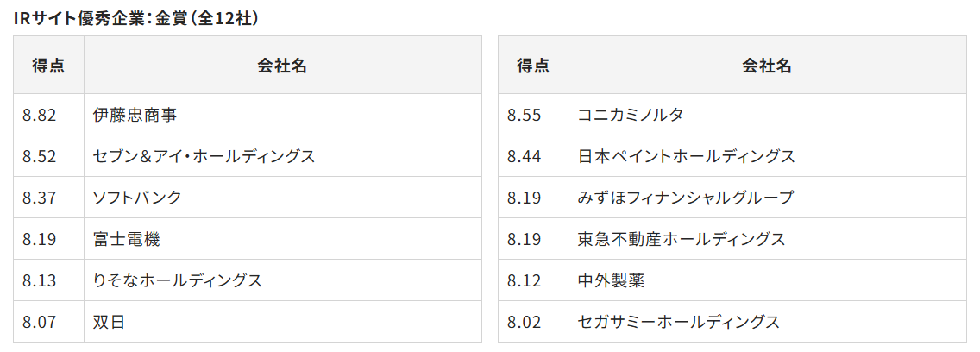This screenshot has width=980, height=352.
Task: Select 日本ペイントホールディングス in the table
Action: (x=686, y=156)
